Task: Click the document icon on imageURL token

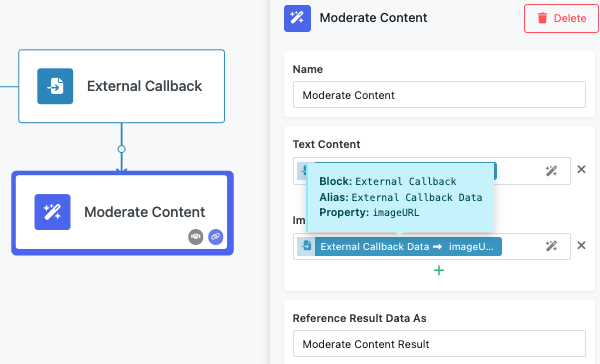Action: point(307,246)
